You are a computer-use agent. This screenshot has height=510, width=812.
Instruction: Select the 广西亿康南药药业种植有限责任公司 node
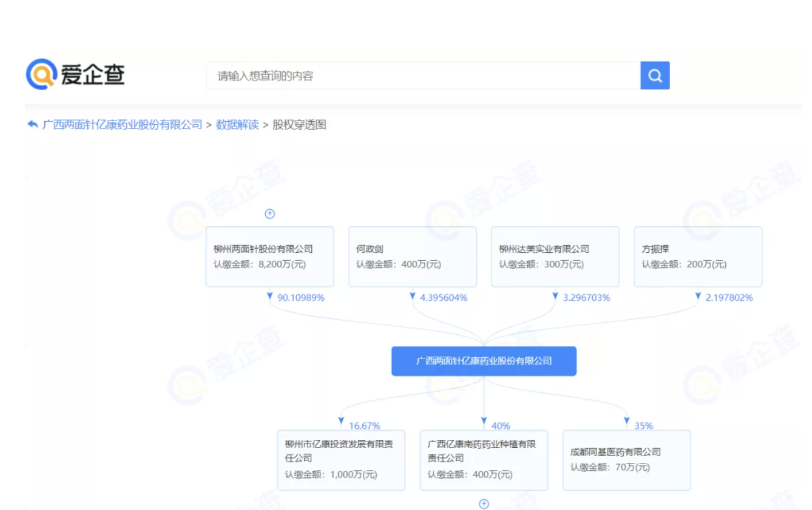(x=484, y=460)
